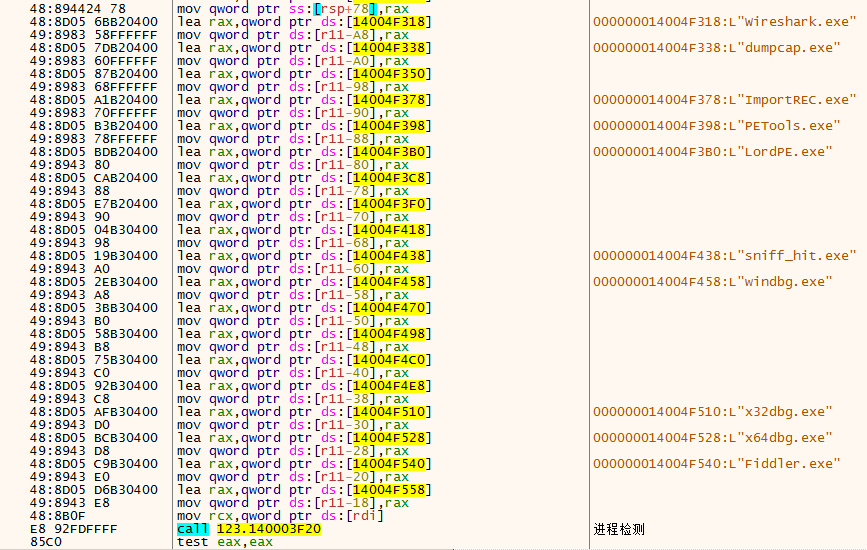Select opcode bytes 48:894424 78
This screenshot has width=867, height=550.
point(78,9)
